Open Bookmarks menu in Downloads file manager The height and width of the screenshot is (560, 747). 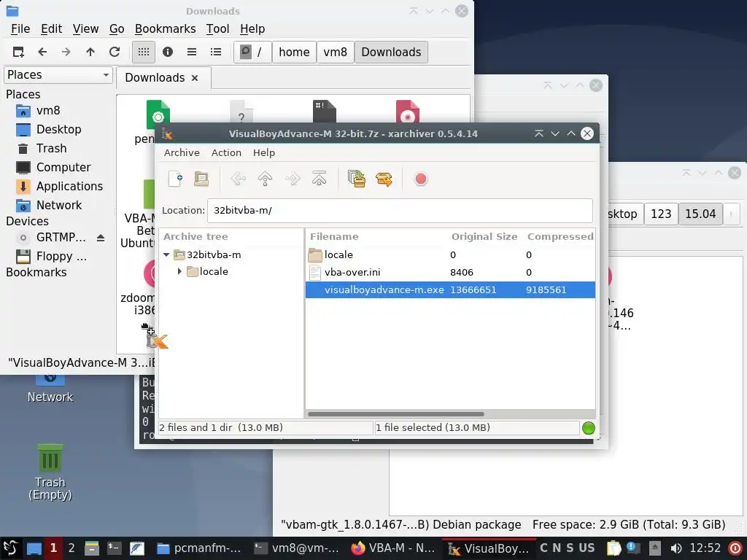[x=166, y=29]
